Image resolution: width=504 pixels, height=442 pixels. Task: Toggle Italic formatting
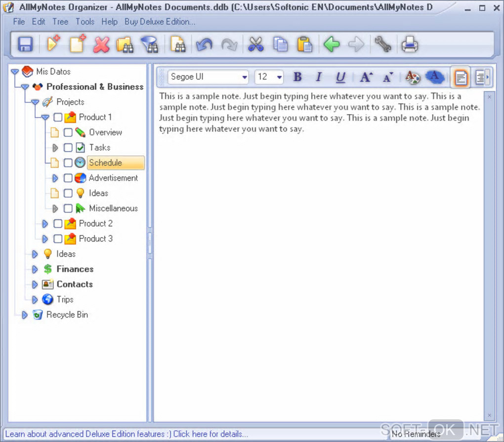tap(319, 77)
